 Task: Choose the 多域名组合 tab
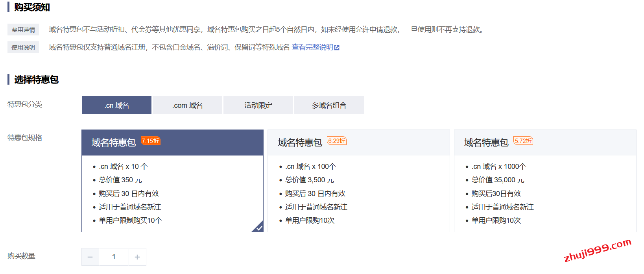point(329,105)
